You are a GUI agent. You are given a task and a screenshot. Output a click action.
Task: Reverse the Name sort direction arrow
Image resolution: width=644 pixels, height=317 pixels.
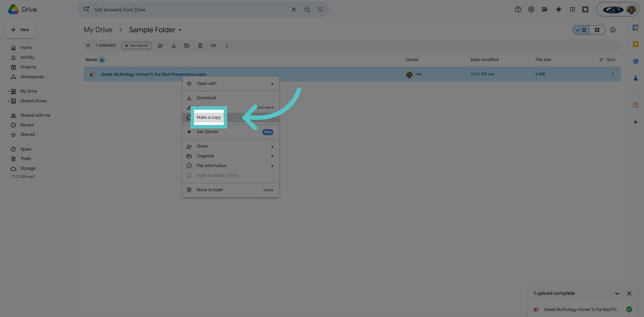coord(102,60)
